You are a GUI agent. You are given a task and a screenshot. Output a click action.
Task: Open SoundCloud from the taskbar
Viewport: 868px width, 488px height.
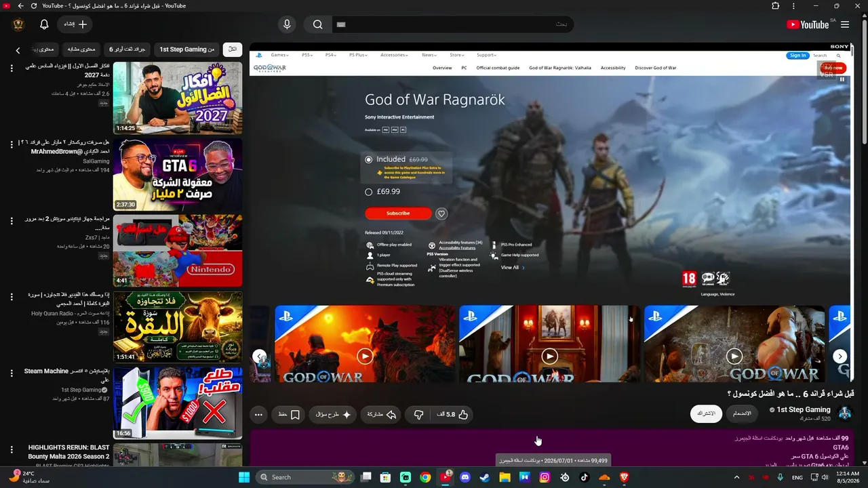tap(604, 477)
